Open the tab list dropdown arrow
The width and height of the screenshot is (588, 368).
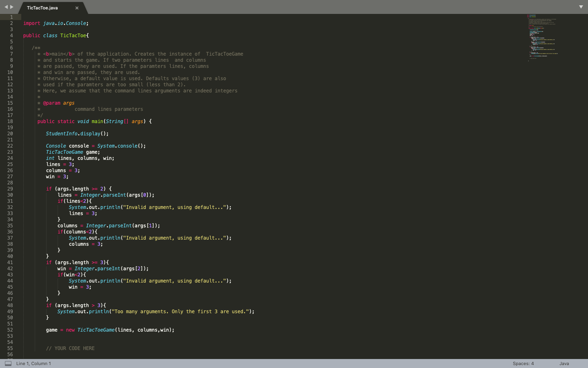pos(581,7)
